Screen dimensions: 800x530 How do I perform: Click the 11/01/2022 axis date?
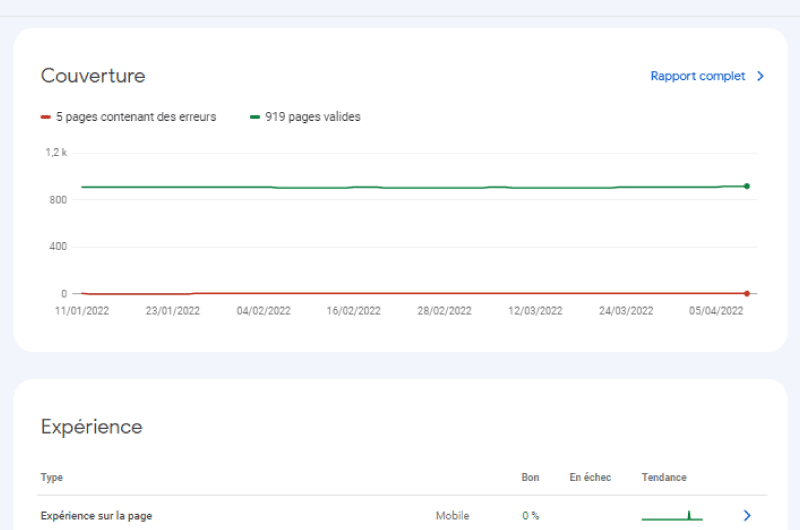pyautogui.click(x=82, y=311)
